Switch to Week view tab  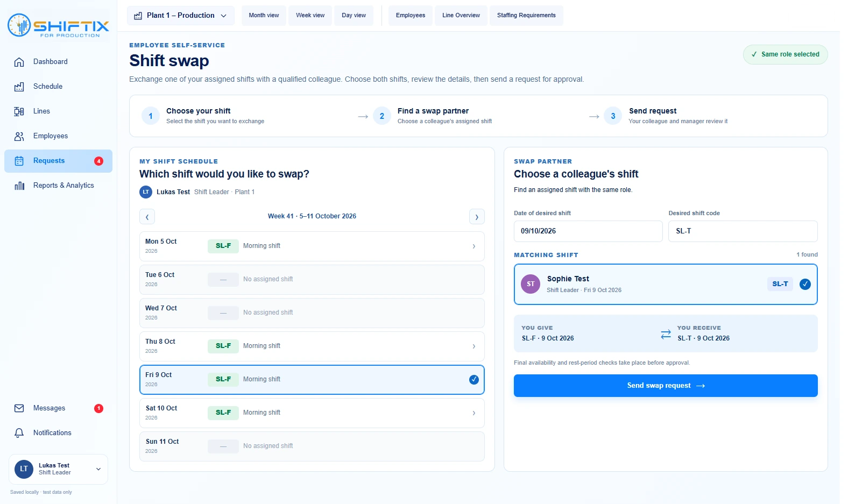310,16
